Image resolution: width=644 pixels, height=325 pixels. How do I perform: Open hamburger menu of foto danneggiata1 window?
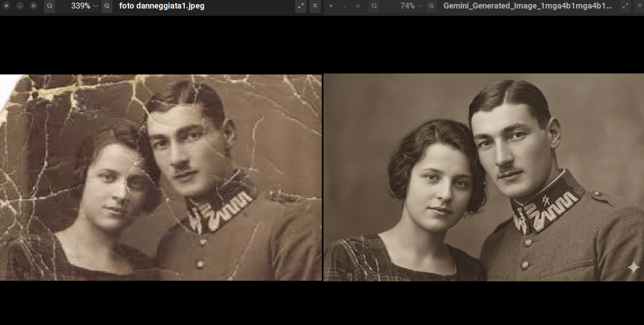tap(315, 6)
